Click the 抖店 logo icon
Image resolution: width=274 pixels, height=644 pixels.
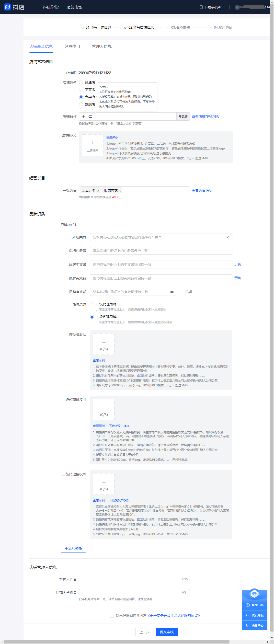pyautogui.click(x=8, y=7)
